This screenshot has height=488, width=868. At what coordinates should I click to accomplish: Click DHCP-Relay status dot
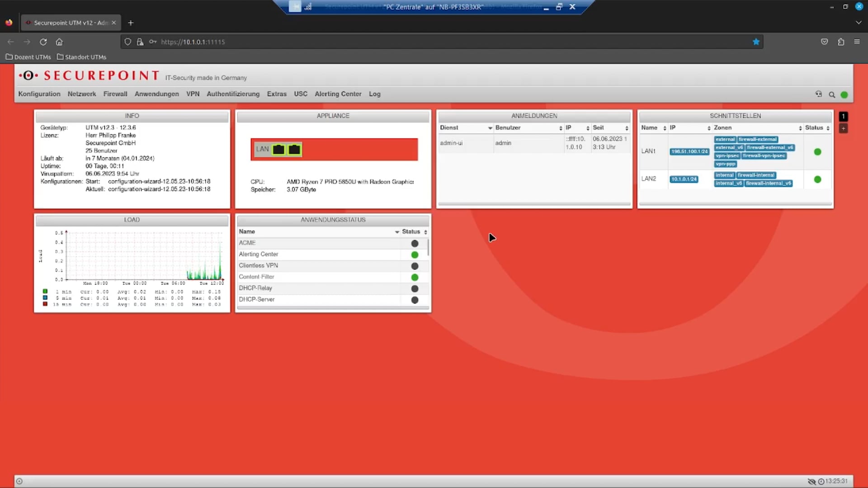(415, 289)
